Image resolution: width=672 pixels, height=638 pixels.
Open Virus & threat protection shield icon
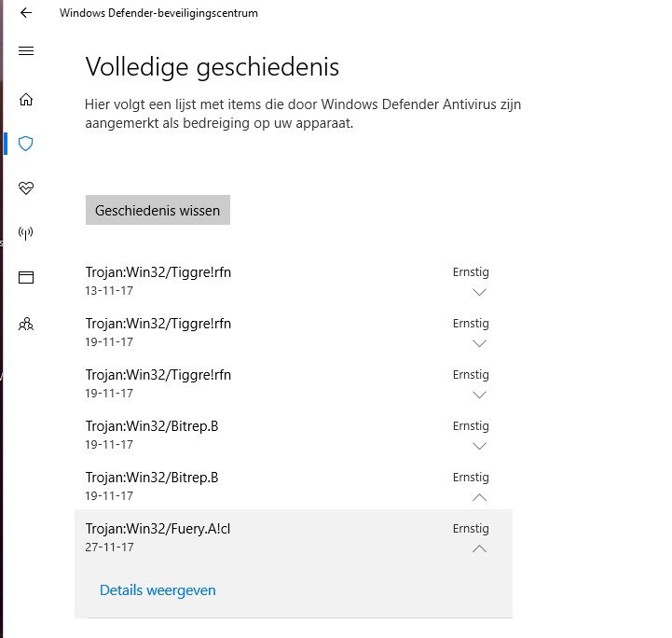[26, 144]
